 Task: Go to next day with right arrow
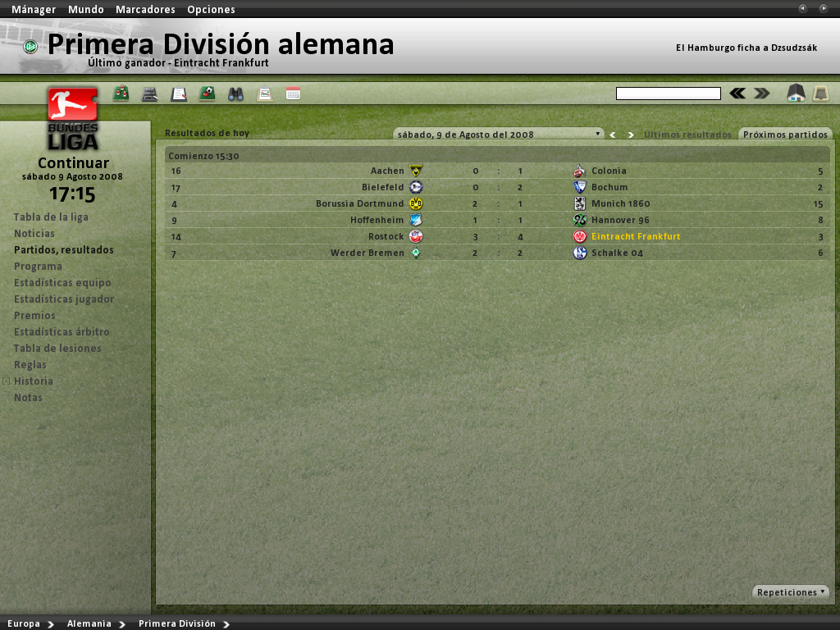coord(631,135)
